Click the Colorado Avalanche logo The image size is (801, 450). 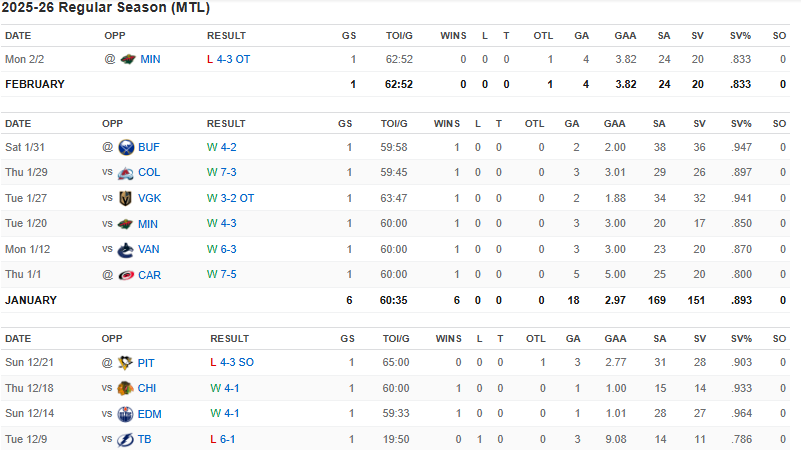[x=126, y=173]
